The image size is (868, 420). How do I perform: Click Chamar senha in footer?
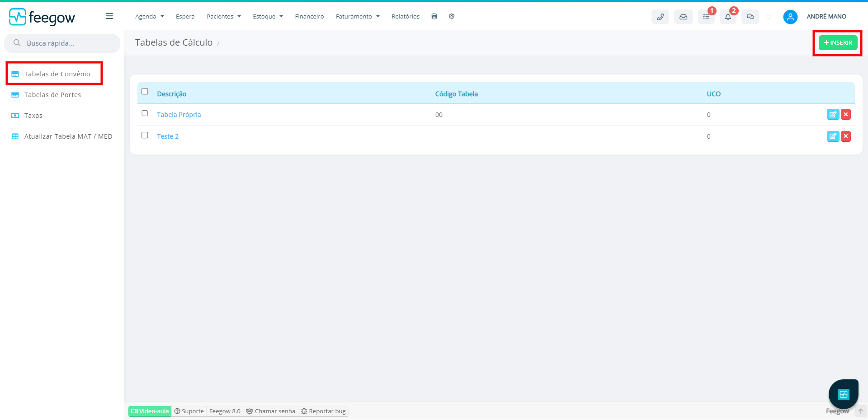(270, 411)
